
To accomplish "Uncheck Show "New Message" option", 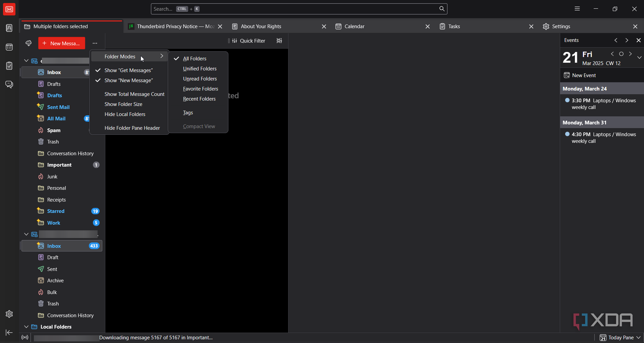I will [128, 80].
